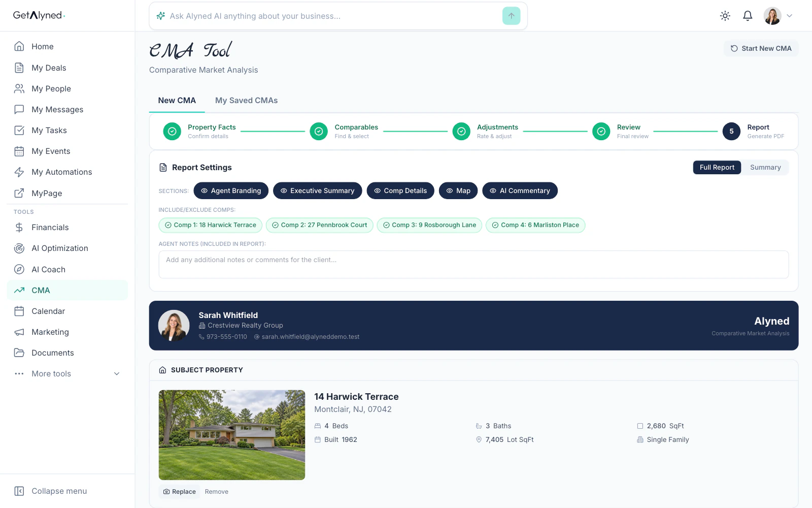Toggle Map section visibility
Screen dimensions: 812x508
click(x=458, y=190)
